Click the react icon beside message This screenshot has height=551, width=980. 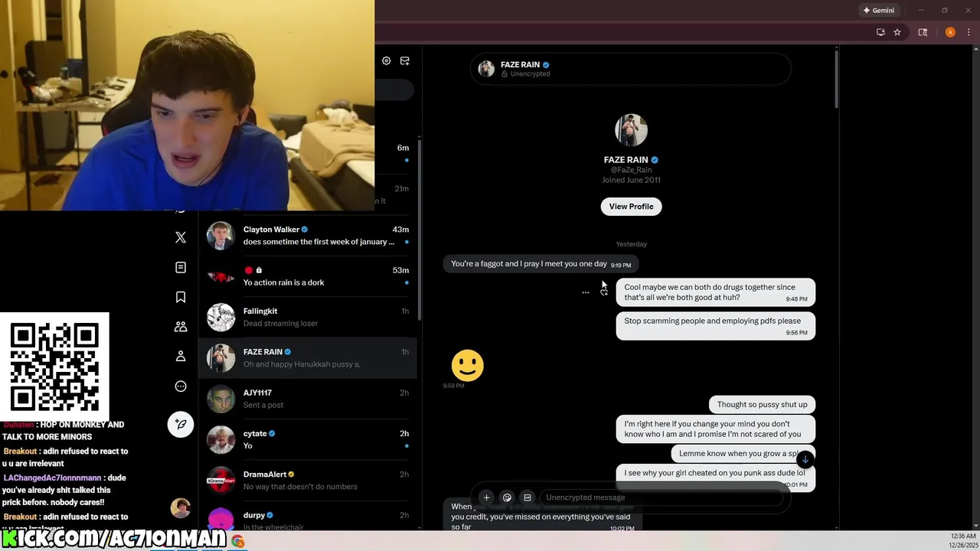(604, 292)
